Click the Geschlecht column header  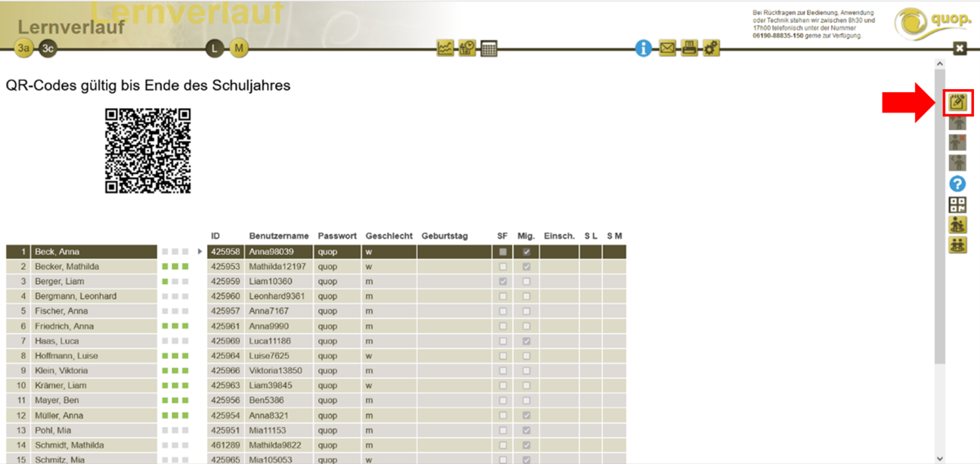pyautogui.click(x=388, y=236)
